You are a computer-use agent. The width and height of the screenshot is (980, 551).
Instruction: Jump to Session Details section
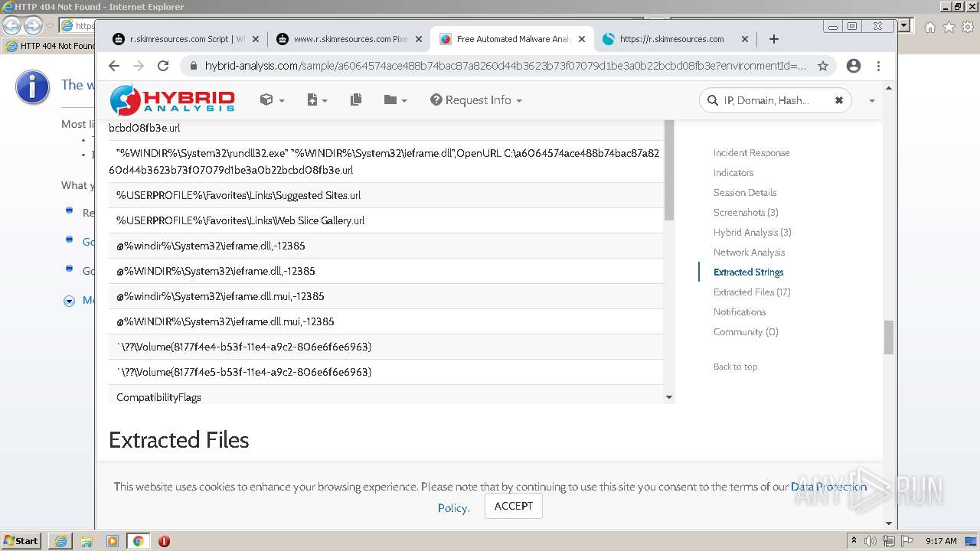pyautogui.click(x=745, y=193)
